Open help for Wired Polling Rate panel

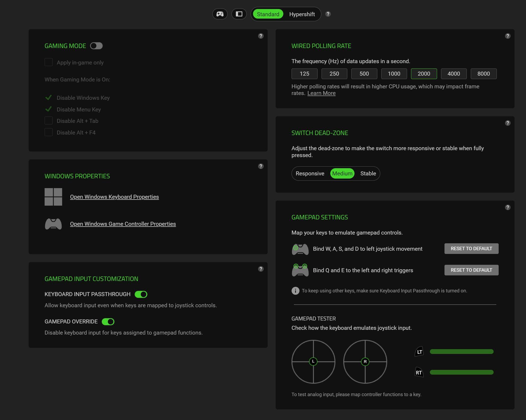[x=507, y=36]
